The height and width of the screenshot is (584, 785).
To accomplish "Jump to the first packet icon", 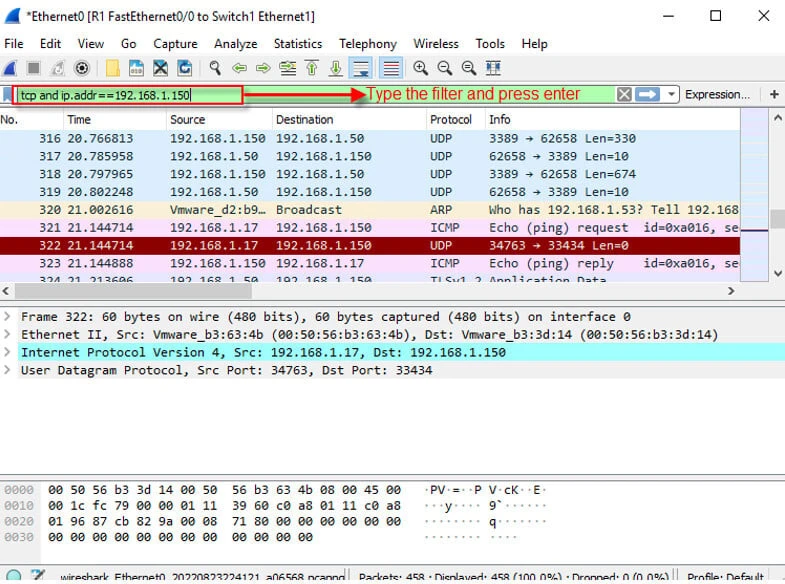I will click(x=312, y=68).
